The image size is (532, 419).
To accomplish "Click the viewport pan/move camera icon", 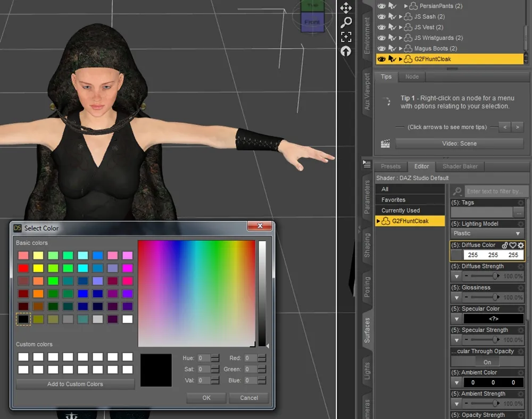I will point(346,8).
